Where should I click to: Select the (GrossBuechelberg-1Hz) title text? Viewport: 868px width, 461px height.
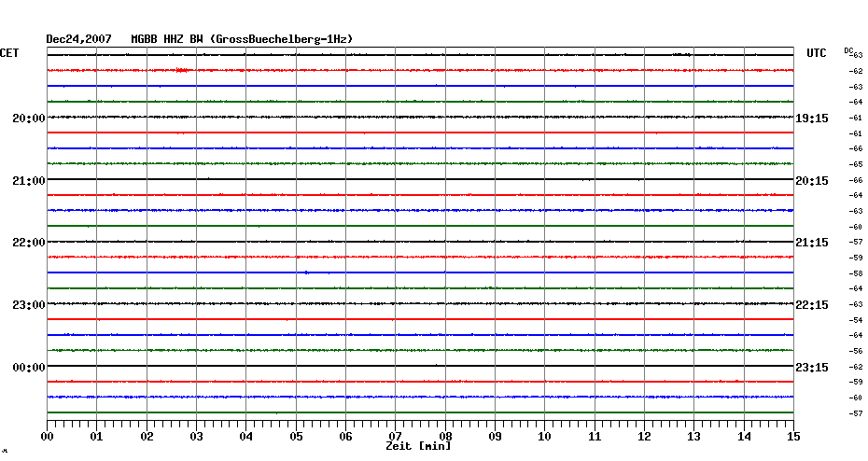[x=282, y=39]
